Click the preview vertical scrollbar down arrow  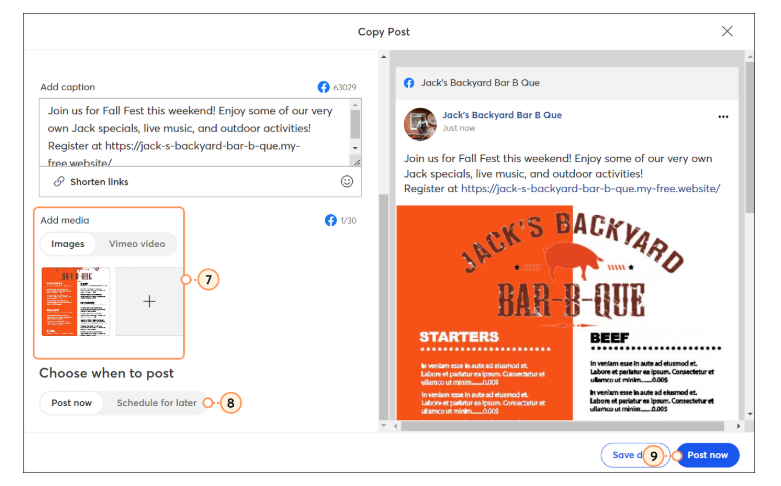coord(750,414)
